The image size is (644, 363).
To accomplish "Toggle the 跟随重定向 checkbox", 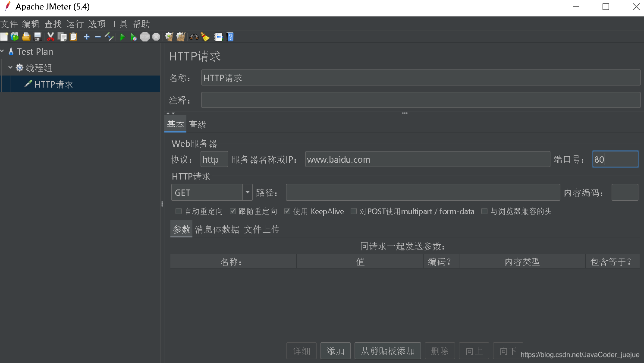I will pyautogui.click(x=233, y=211).
